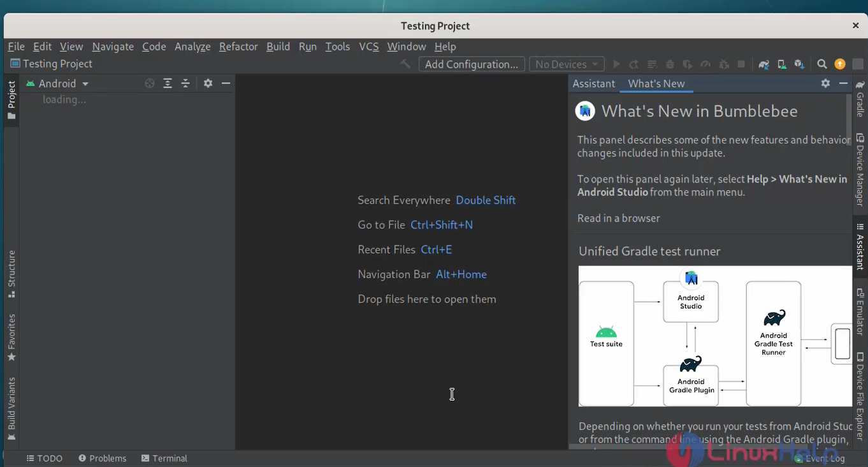
Task: Click Expand All in Project panel
Action: [x=168, y=84]
